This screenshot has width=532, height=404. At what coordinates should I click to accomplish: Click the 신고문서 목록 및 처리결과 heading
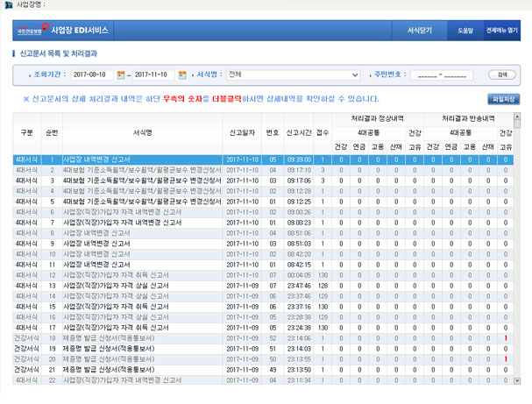[x=59, y=53]
